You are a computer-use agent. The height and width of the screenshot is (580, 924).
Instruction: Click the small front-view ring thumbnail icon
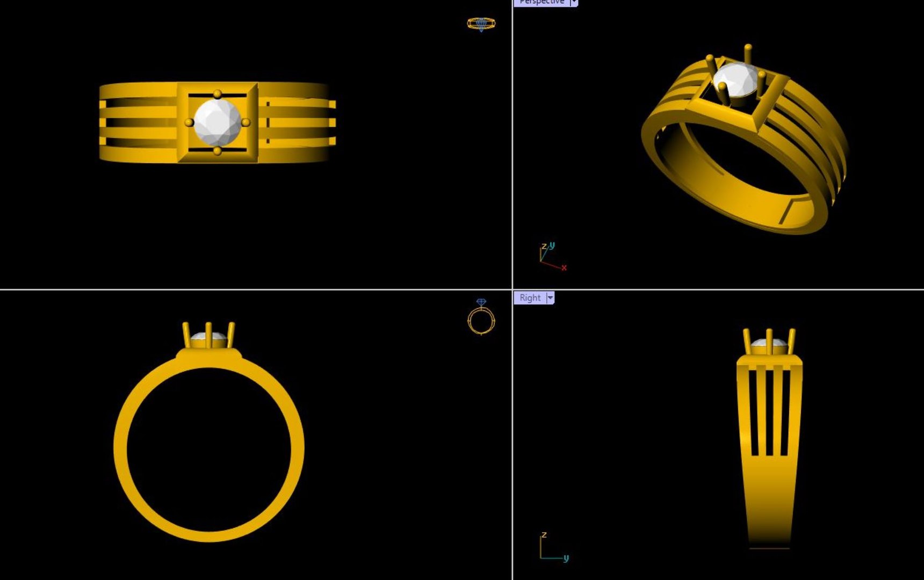click(481, 317)
